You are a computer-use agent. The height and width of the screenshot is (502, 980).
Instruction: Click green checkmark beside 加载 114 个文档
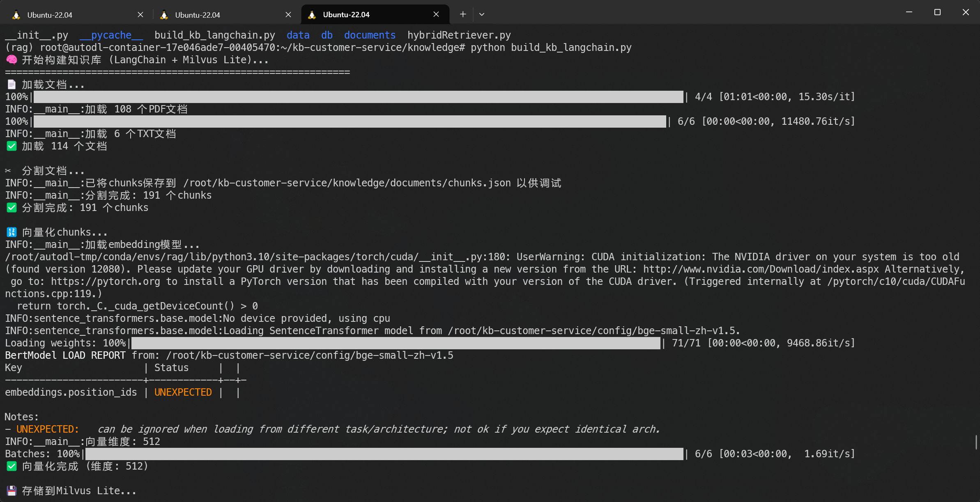[x=12, y=146]
